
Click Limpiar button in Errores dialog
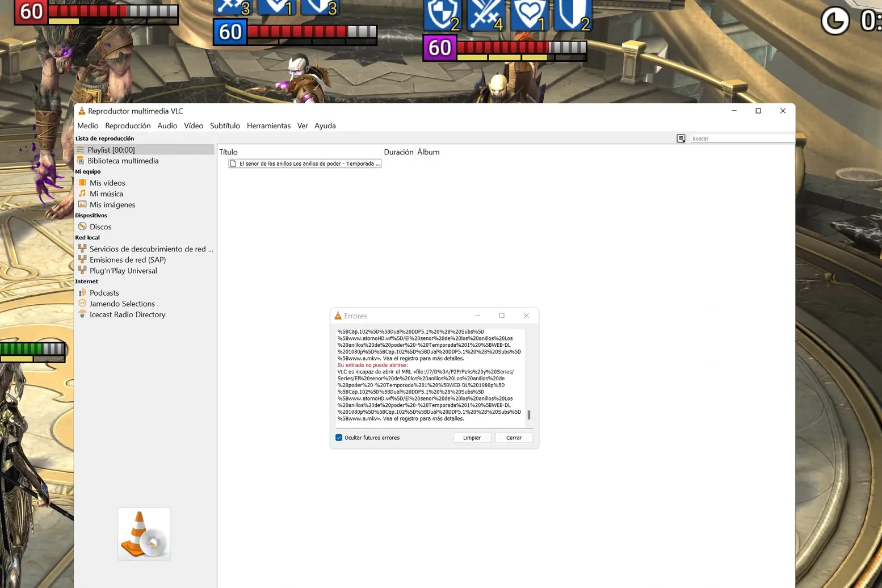472,438
